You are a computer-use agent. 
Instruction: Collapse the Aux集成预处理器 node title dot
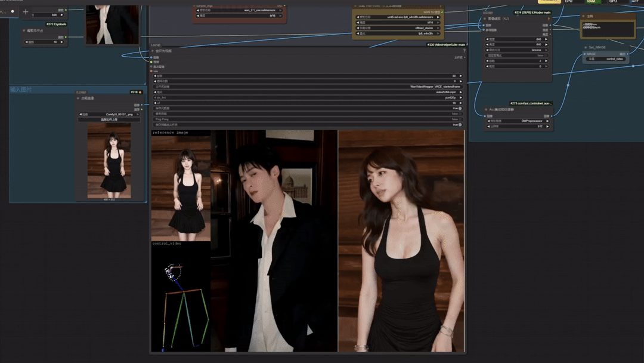(486, 110)
